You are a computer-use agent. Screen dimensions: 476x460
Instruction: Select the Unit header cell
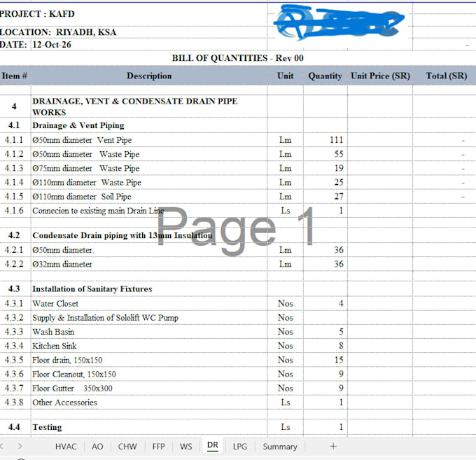(x=286, y=76)
